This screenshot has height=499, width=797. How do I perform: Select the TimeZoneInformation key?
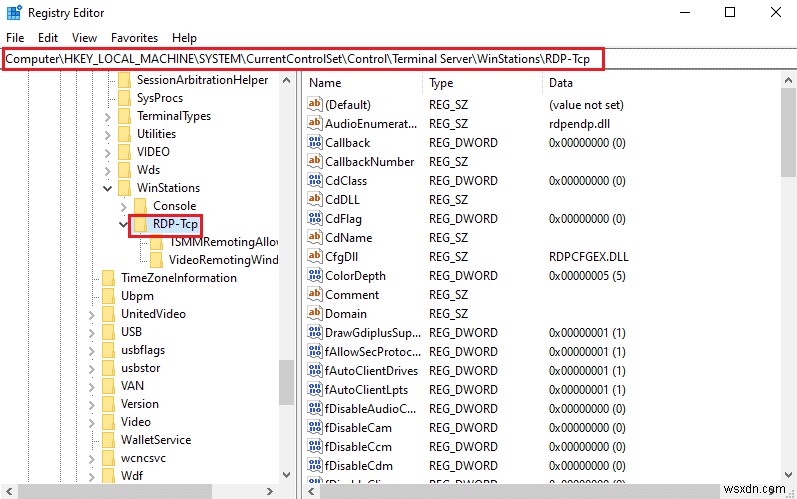point(178,278)
